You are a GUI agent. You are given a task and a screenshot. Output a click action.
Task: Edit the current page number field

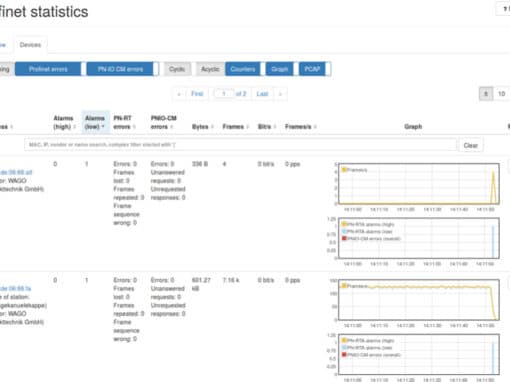tap(224, 94)
